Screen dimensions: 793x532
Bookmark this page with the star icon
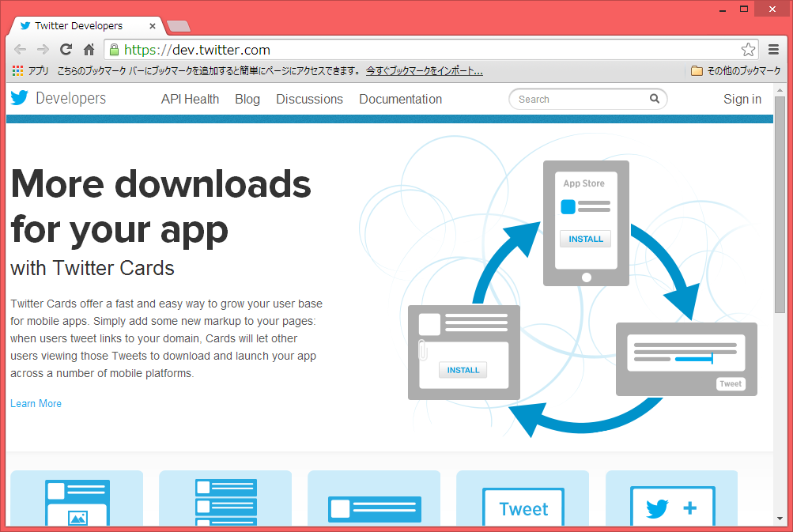coord(748,50)
